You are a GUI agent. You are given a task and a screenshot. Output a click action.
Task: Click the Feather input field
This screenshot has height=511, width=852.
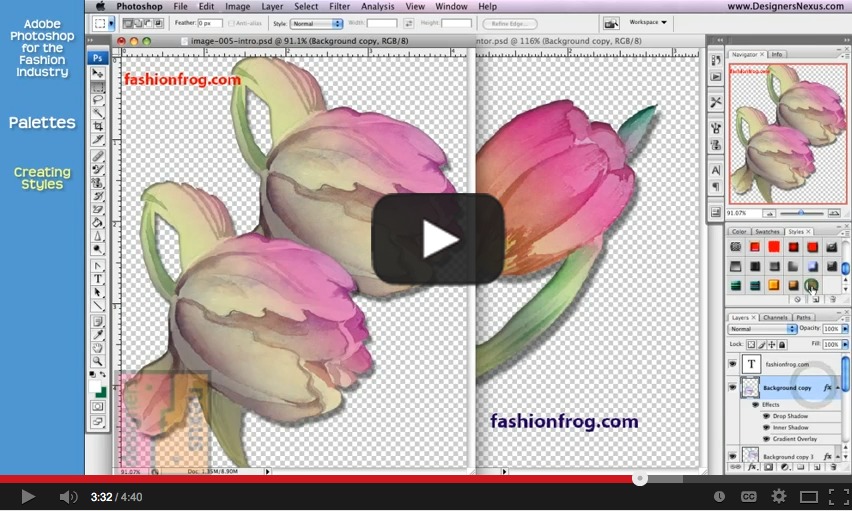pyautogui.click(x=210, y=23)
